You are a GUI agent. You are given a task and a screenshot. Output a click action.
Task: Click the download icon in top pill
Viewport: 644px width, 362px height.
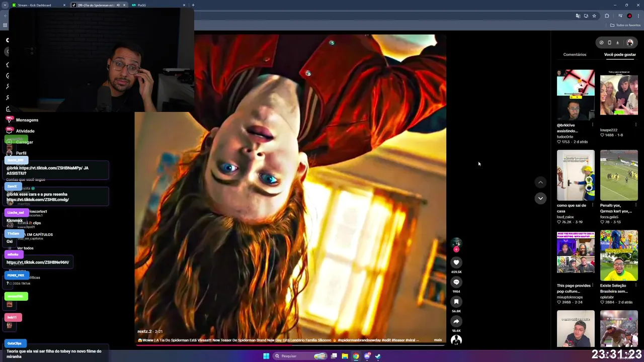coord(618,43)
